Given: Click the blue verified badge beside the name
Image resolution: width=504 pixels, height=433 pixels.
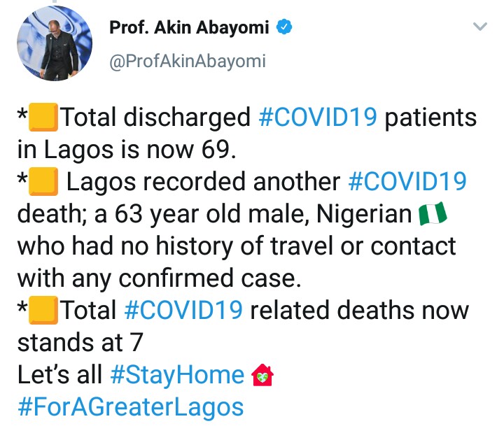Looking at the screenshot, I should 285,27.
